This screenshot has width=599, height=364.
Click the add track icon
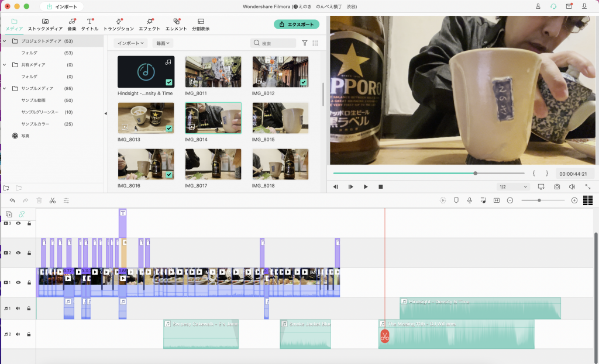9,214
